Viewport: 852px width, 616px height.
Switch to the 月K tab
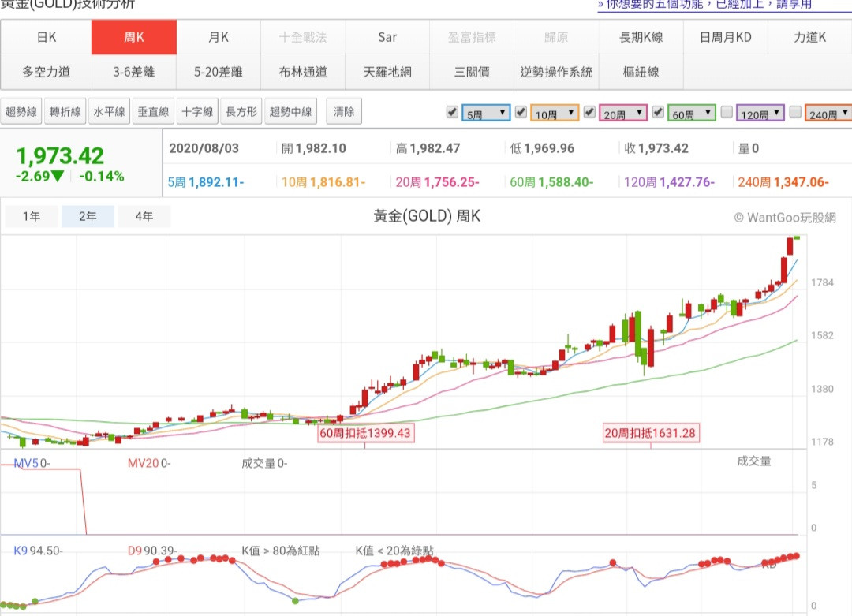tap(219, 37)
